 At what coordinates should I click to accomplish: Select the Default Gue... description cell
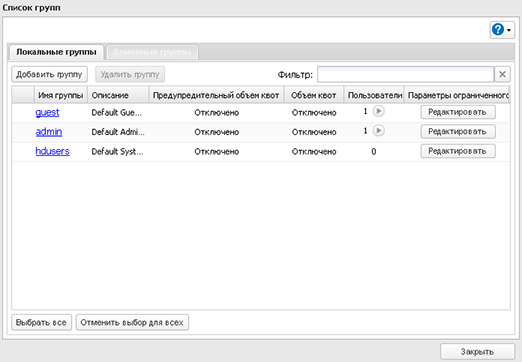pos(117,113)
